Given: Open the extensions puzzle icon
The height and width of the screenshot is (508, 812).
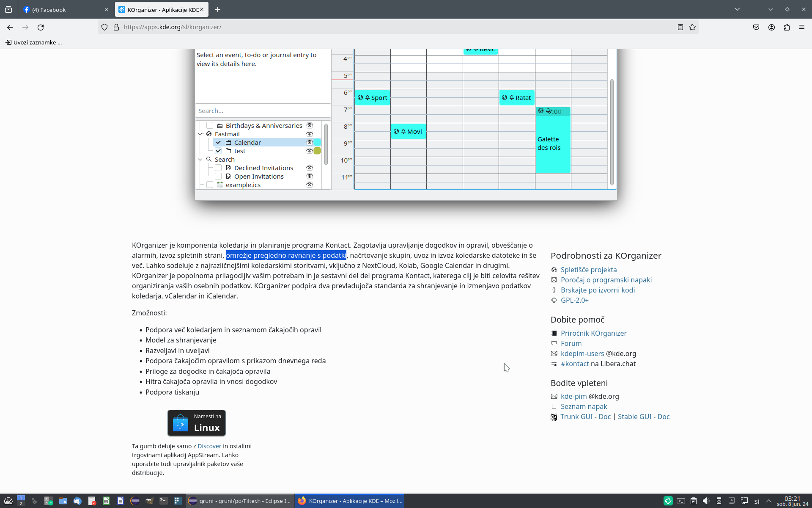Looking at the screenshot, I should coord(787,27).
